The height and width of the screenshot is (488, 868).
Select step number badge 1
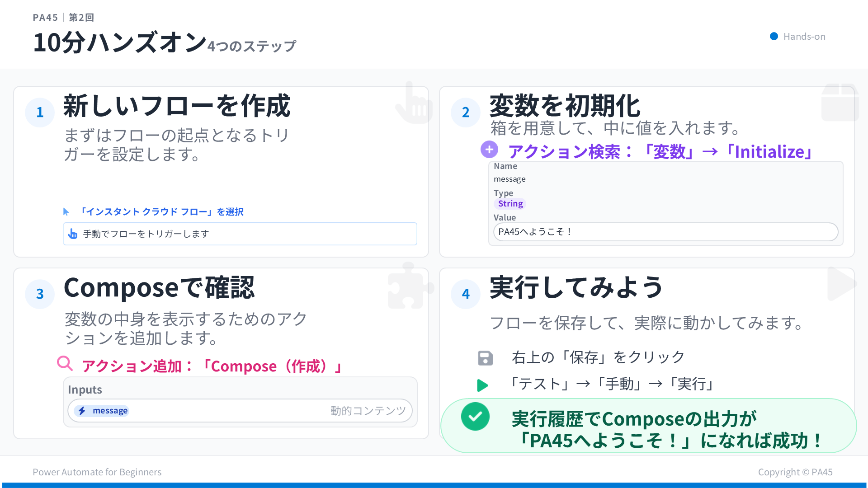click(40, 112)
